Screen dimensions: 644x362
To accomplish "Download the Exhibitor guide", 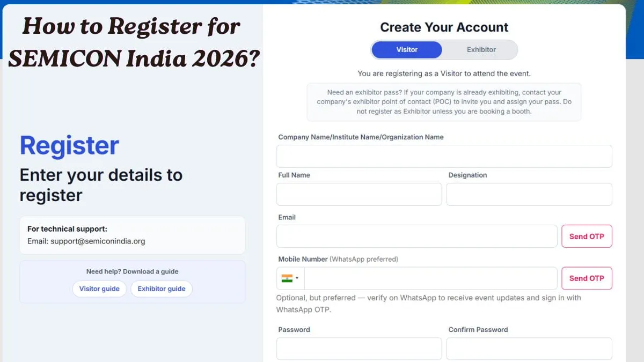I will click(x=162, y=289).
